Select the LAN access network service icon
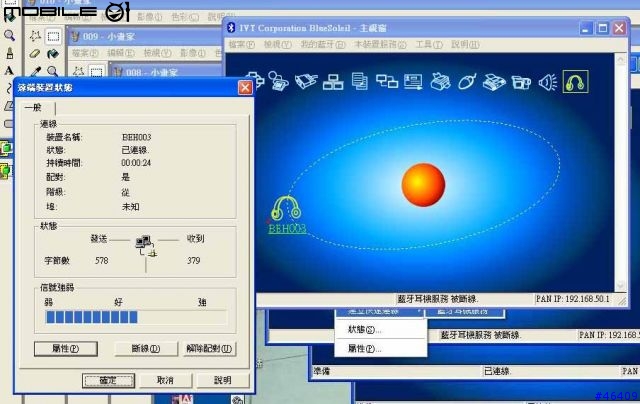 pos(333,82)
